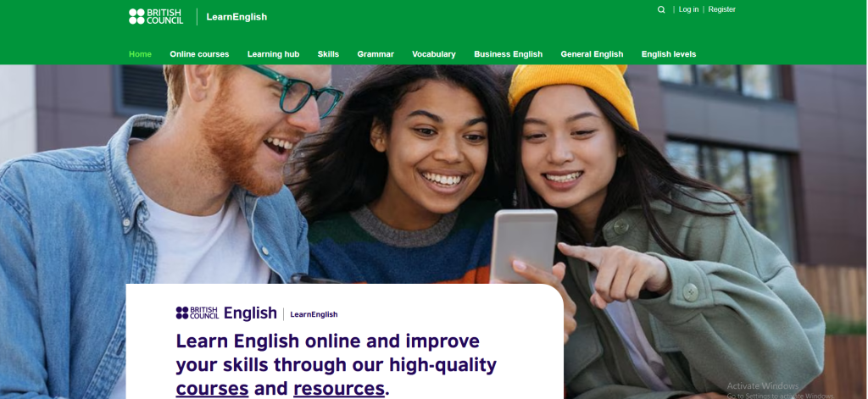Open the Business English section
The height and width of the screenshot is (399, 868).
point(509,54)
